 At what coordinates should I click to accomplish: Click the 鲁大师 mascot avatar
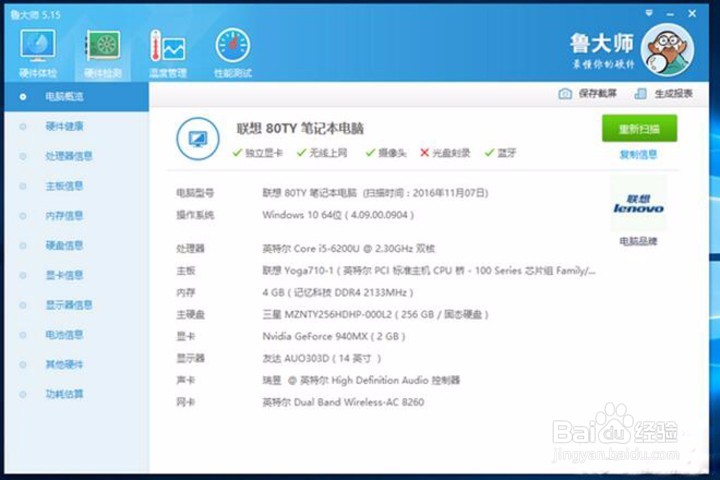pyautogui.click(x=667, y=50)
